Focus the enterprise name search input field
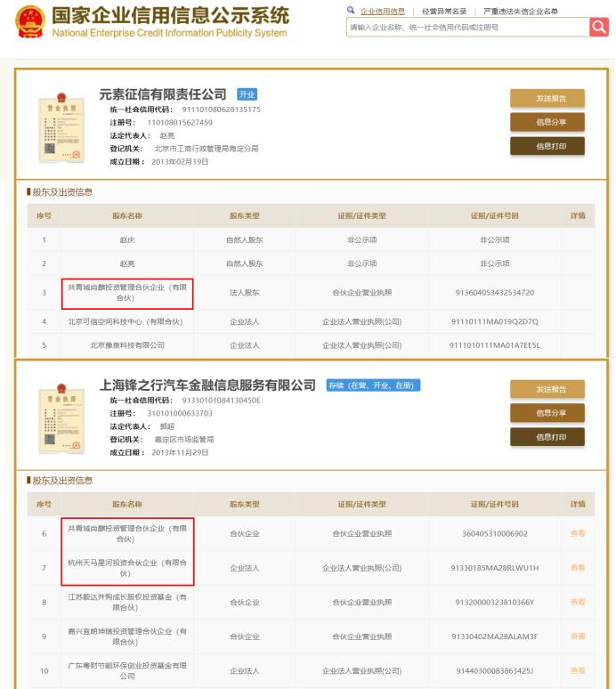 click(467, 28)
